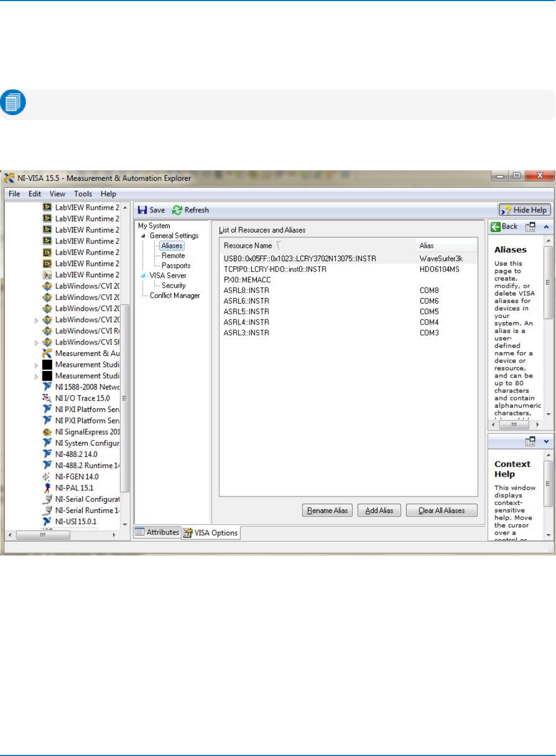
Task: Select the TCPIP0::LCRY-HDO resource row
Action: [348, 269]
